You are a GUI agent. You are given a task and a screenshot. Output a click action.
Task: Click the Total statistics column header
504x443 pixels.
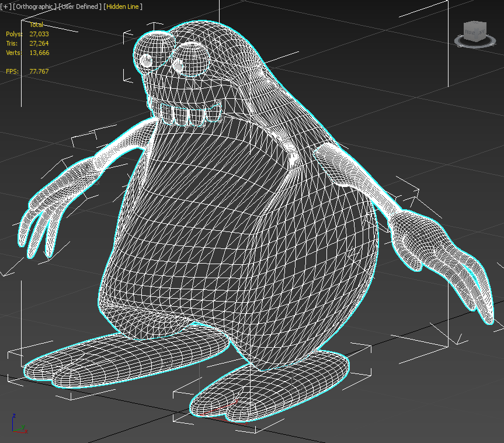pos(36,25)
